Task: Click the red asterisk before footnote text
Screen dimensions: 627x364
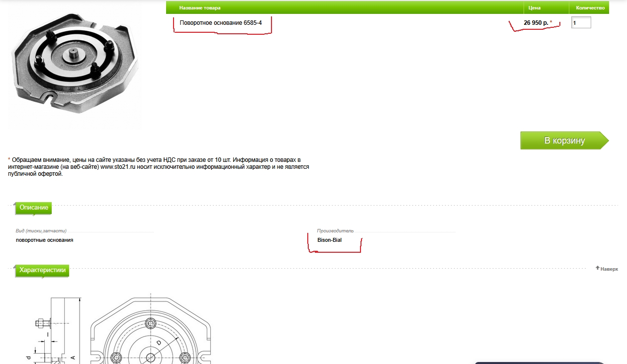Action: point(9,160)
